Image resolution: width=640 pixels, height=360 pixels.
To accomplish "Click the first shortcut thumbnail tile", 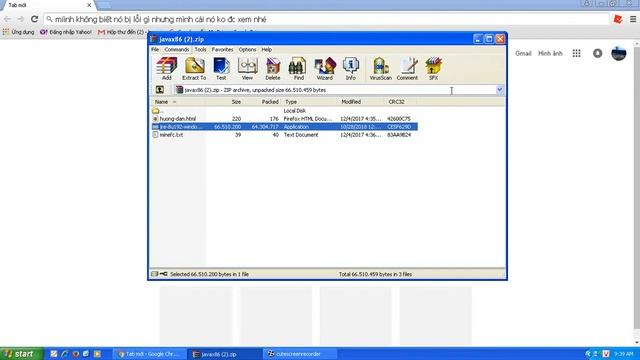I will click(196, 315).
